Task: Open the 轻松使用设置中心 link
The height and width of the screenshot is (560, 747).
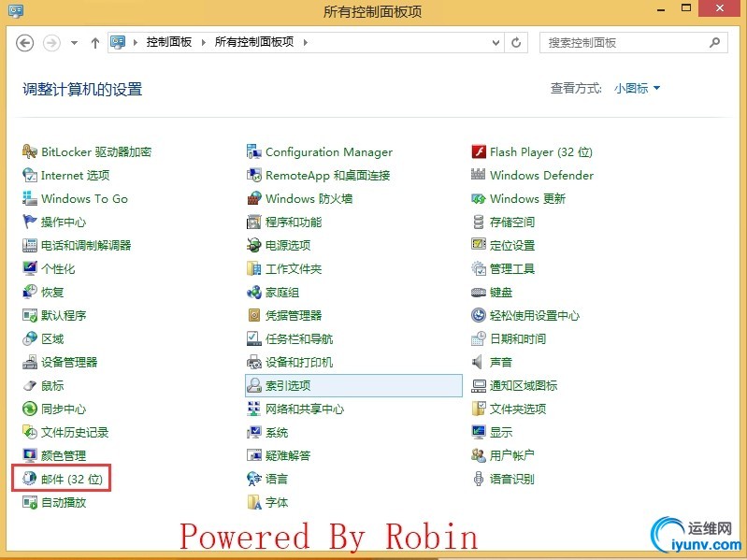Action: click(x=535, y=315)
